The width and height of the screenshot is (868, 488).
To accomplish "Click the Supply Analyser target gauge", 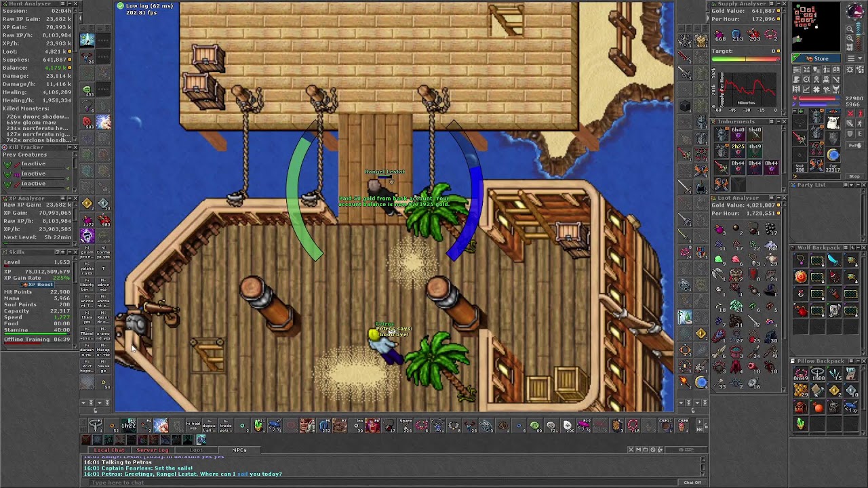I will click(x=745, y=59).
